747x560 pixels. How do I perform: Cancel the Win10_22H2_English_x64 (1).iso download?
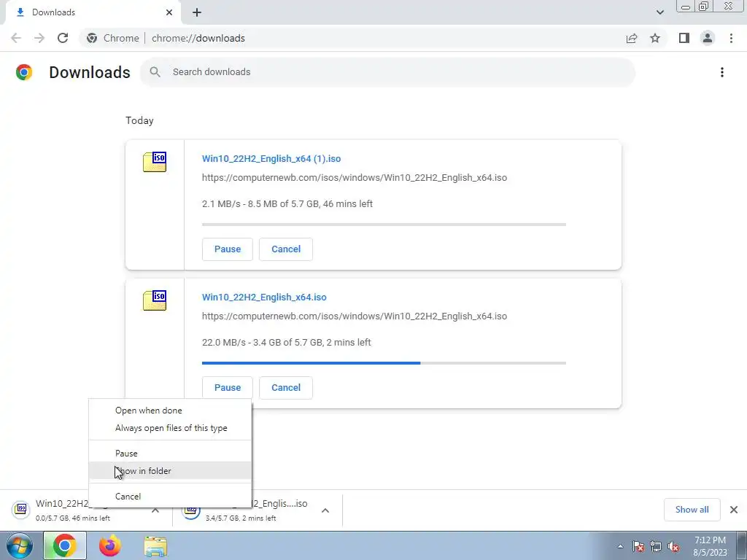click(286, 249)
